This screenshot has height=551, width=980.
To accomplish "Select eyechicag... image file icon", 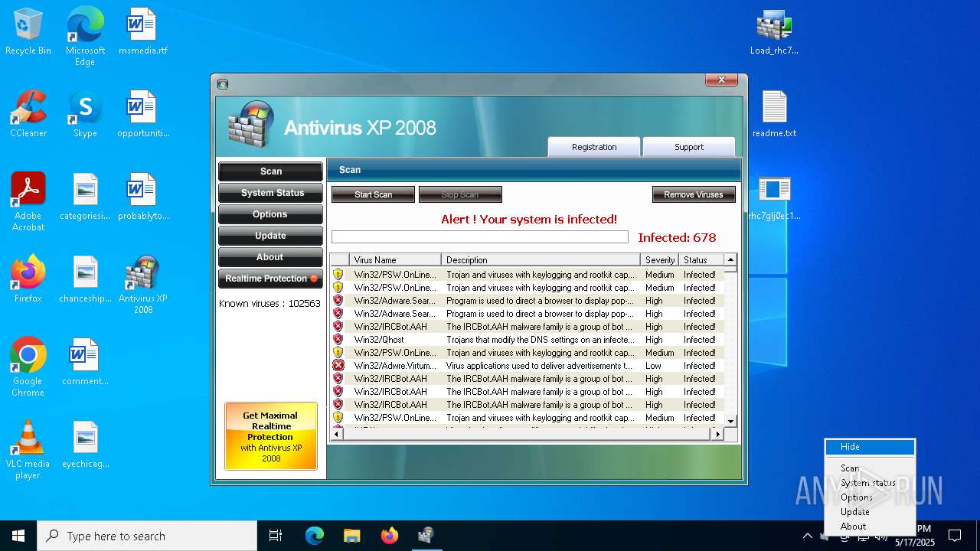I will (85, 445).
